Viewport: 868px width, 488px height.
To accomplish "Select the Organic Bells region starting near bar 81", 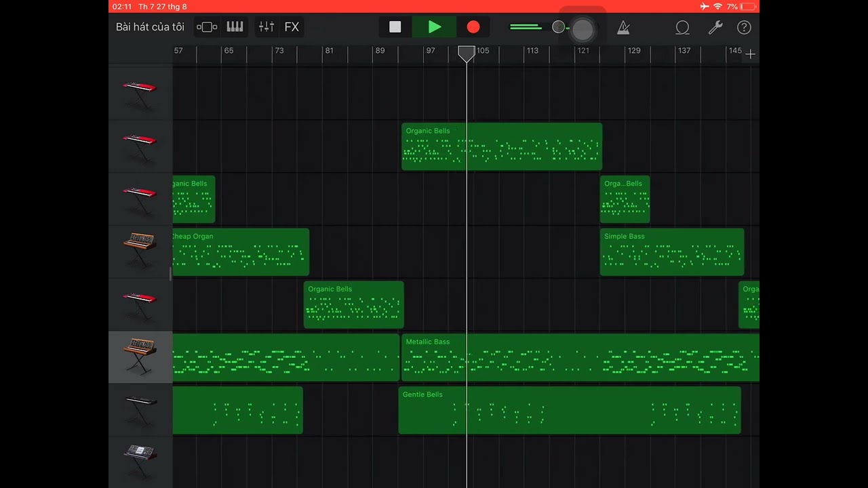I will coord(353,305).
